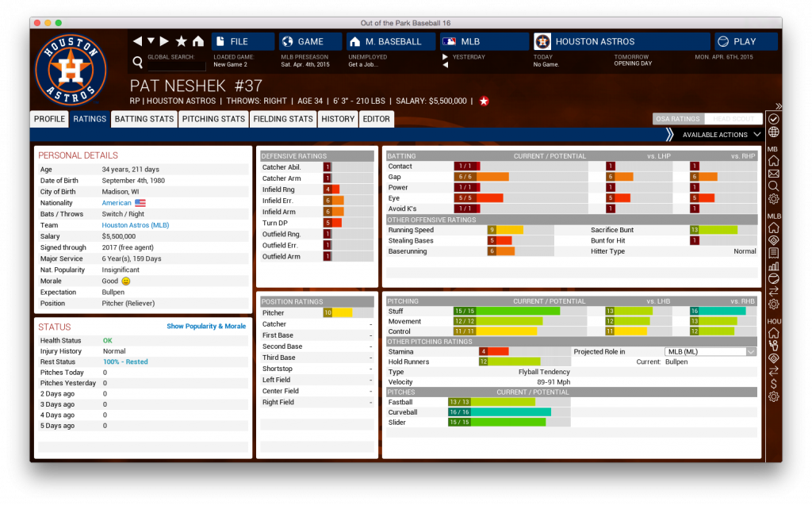Image resolution: width=812 pixels, height=505 pixels.
Task: Open the bookmarks star in the navigation bar
Action: [x=182, y=41]
